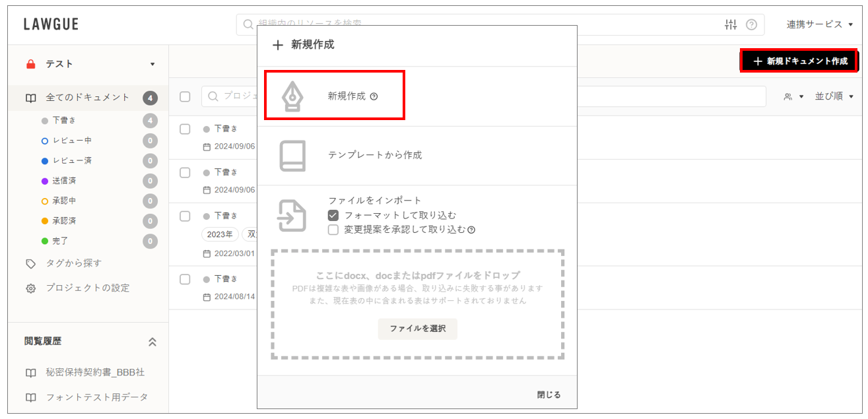The width and height of the screenshot is (868, 419).
Task: Click the file import arrow icon
Action: (292, 215)
